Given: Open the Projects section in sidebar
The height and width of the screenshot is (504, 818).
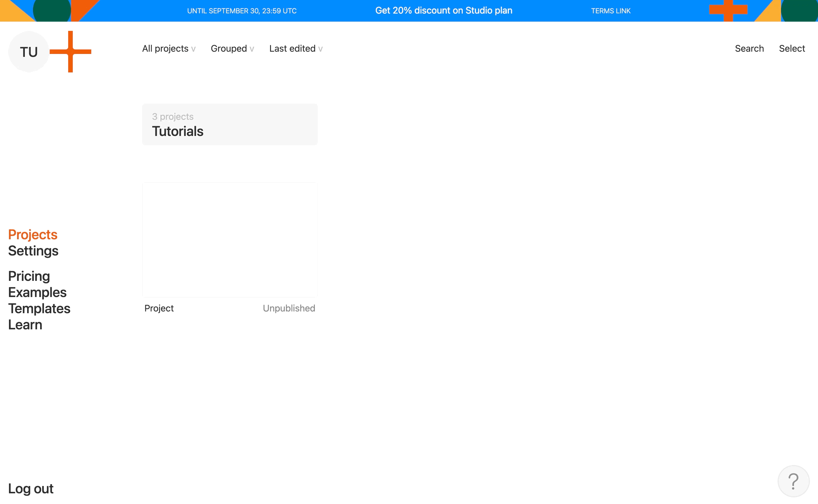Looking at the screenshot, I should [33, 234].
